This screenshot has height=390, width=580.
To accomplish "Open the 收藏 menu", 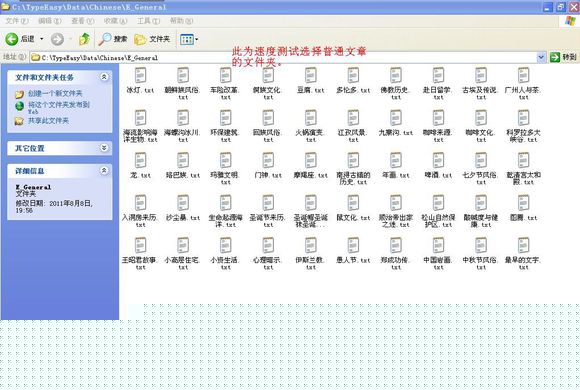I will coord(115,21).
